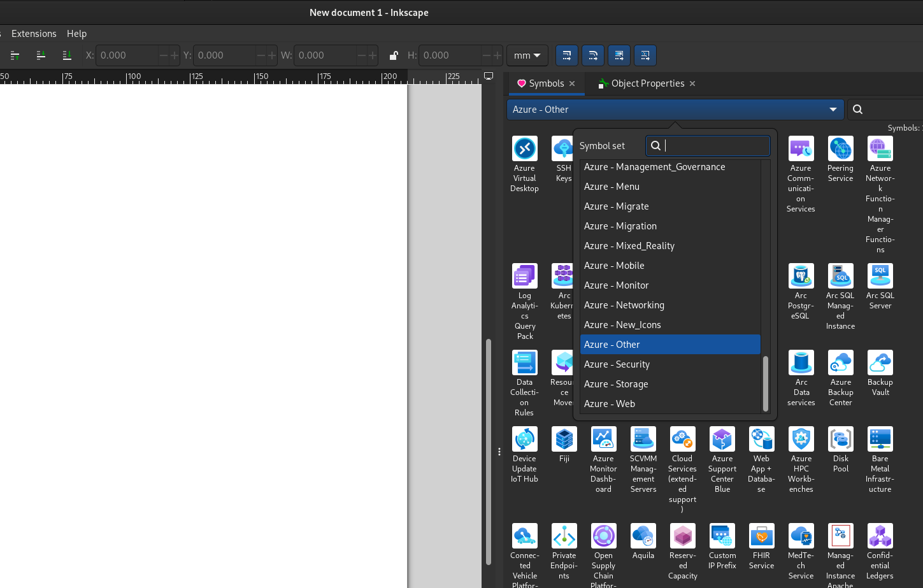Click the Symbol set search field
923x588 pixels.
pos(708,145)
